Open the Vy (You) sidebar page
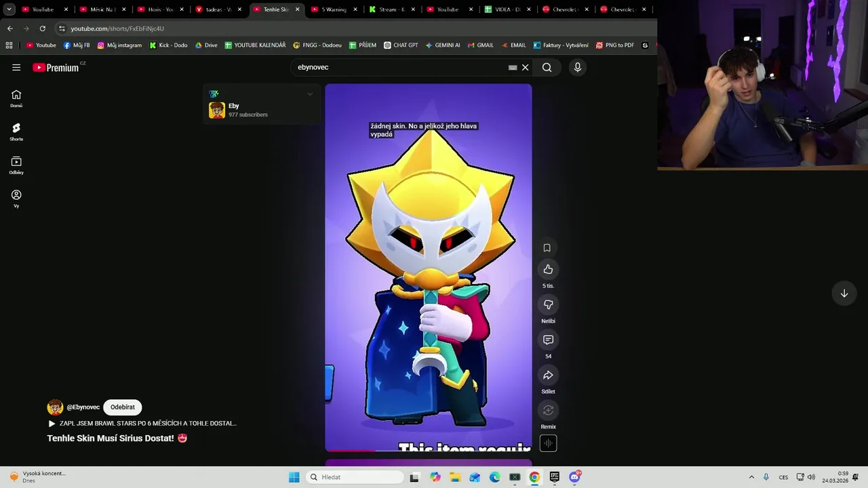Image resolution: width=868 pixels, height=488 pixels. tap(16, 199)
